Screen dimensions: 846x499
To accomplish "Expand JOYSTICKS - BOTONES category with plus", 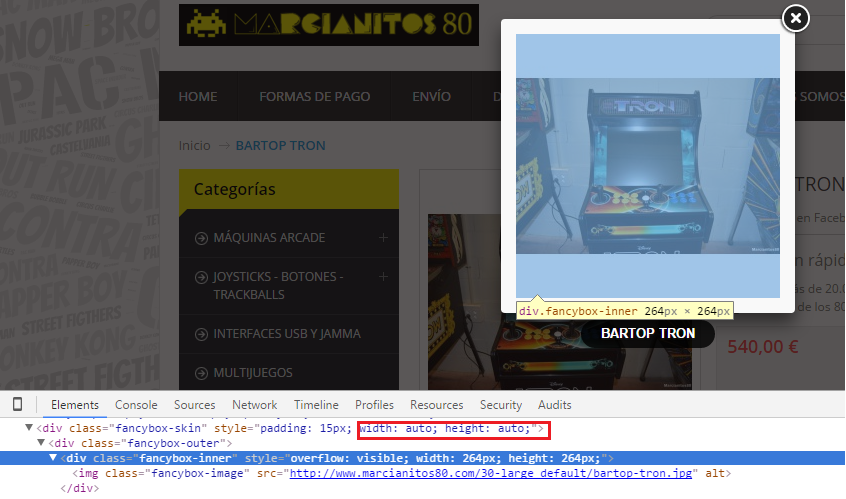I will coord(383,276).
